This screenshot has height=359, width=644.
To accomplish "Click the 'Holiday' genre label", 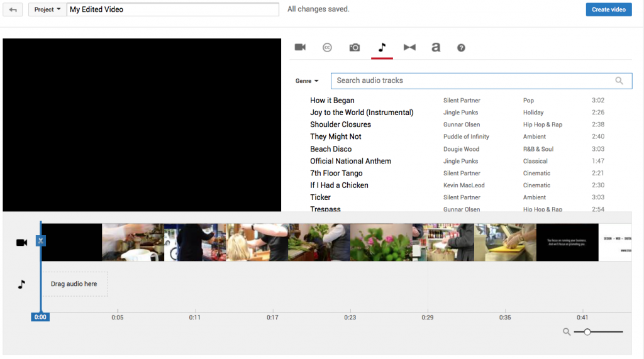I will point(533,112).
